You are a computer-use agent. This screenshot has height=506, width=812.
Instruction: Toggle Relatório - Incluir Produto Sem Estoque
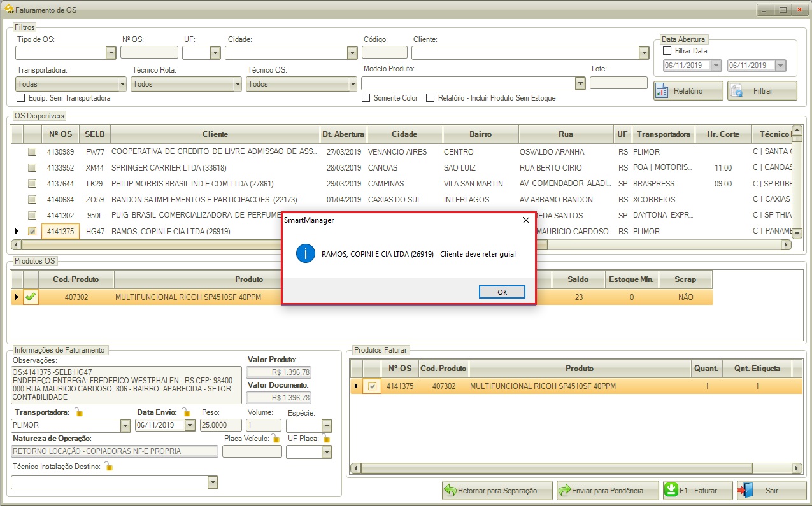tap(431, 98)
